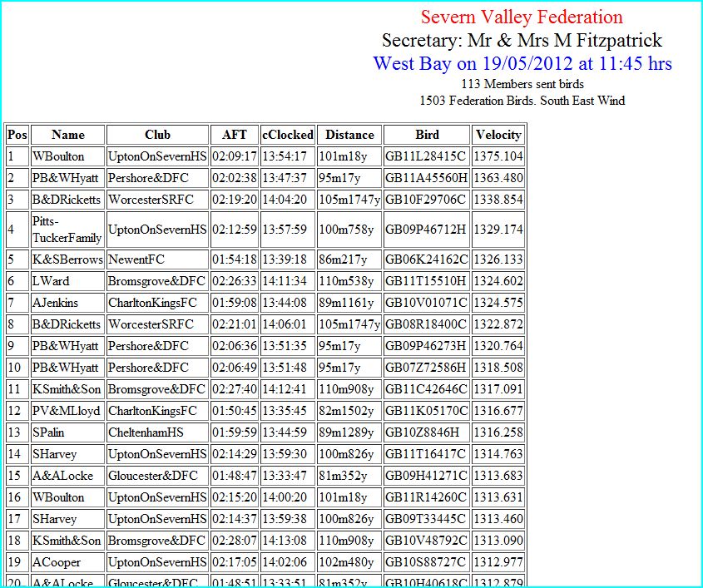
Task: Select bird ring GB09P46712H
Action: coord(427,230)
